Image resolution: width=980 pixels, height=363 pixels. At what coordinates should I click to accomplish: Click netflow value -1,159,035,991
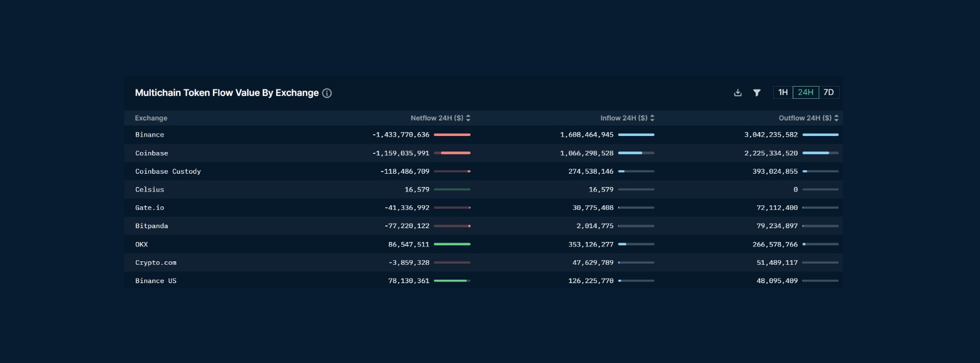pyautogui.click(x=401, y=153)
